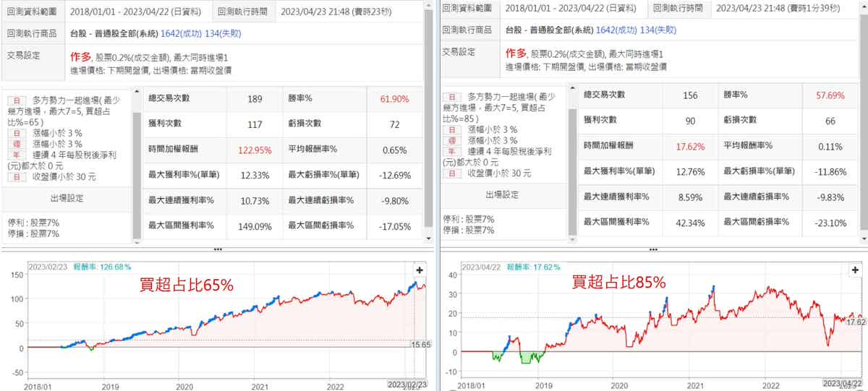868x391 pixels.
Task: Click the plus icon on the right chart
Action: click(854, 270)
